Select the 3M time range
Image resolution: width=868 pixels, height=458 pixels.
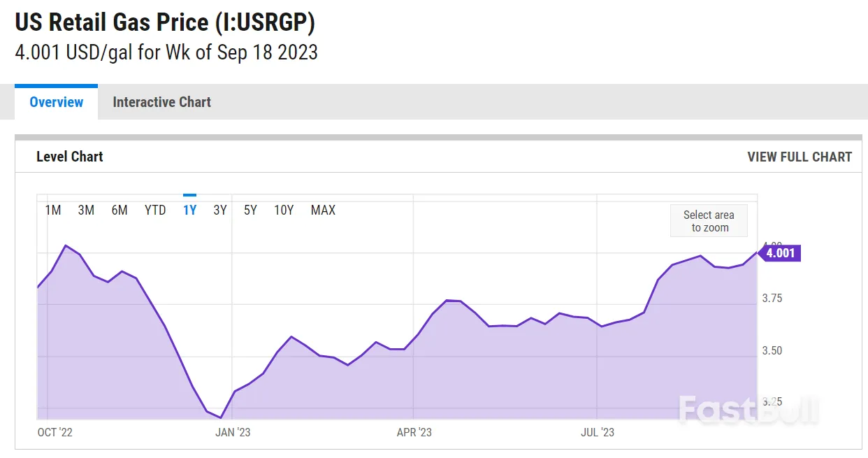[x=86, y=210]
